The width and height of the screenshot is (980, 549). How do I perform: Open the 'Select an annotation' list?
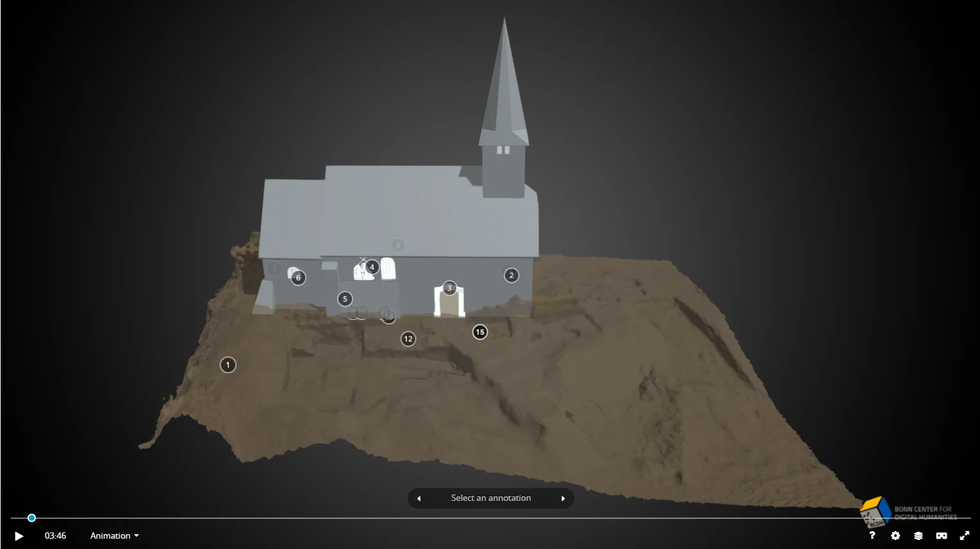tap(491, 498)
